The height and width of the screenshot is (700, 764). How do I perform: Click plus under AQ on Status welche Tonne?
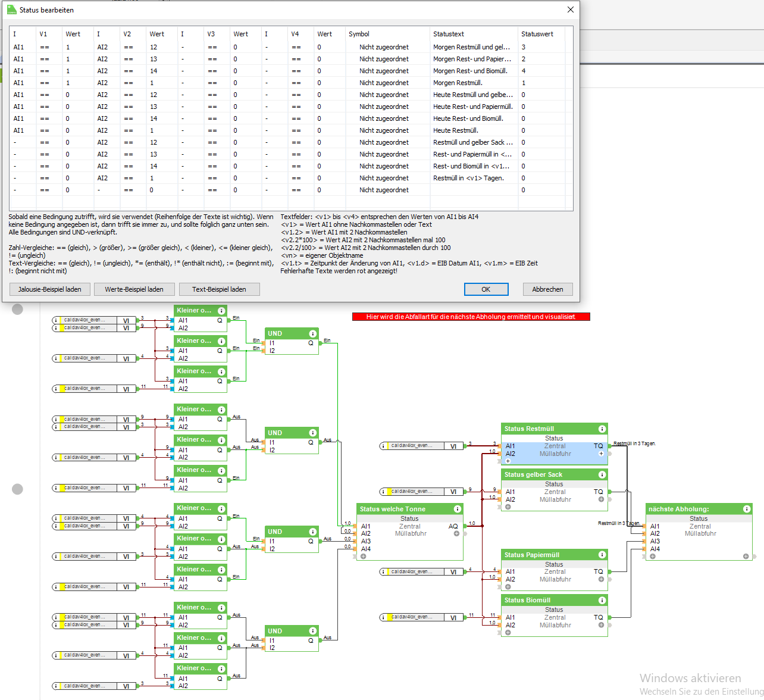click(456, 534)
